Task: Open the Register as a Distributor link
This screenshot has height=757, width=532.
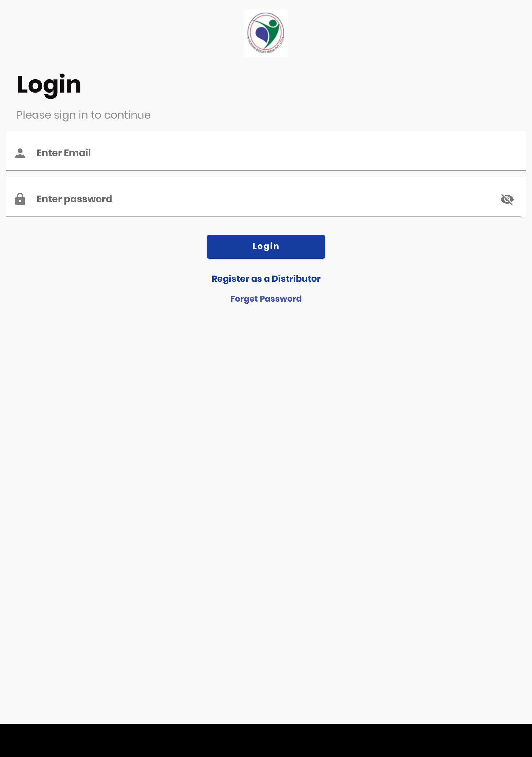Action: tap(266, 279)
